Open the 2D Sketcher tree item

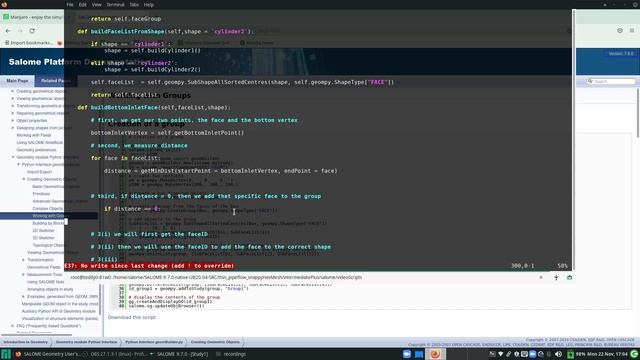pyautogui.click(x=43, y=231)
